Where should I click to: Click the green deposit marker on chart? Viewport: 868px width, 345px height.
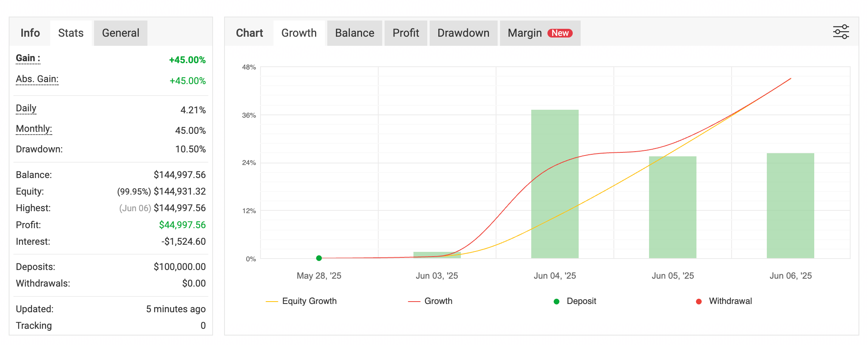319,258
